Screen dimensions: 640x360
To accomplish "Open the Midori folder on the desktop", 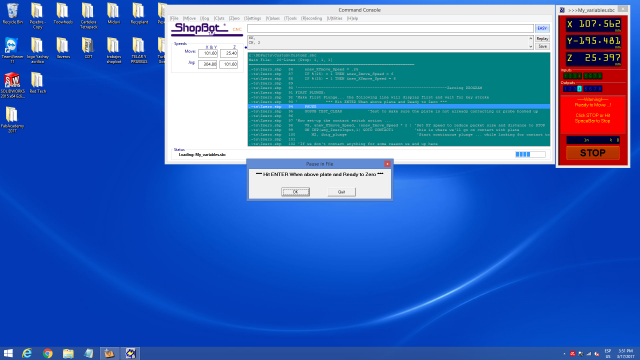I will [113, 13].
